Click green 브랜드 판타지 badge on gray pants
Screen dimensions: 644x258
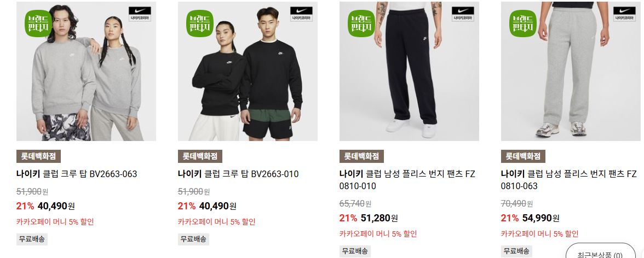coord(523,24)
